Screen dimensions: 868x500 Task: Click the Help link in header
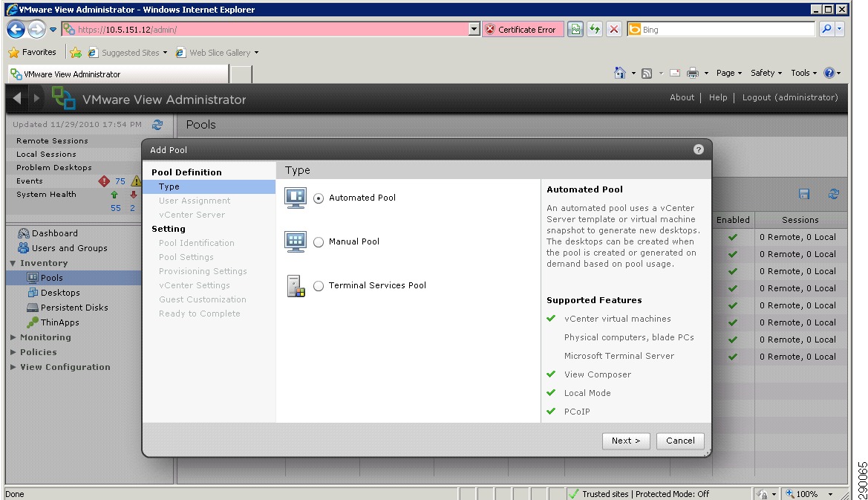coord(718,97)
